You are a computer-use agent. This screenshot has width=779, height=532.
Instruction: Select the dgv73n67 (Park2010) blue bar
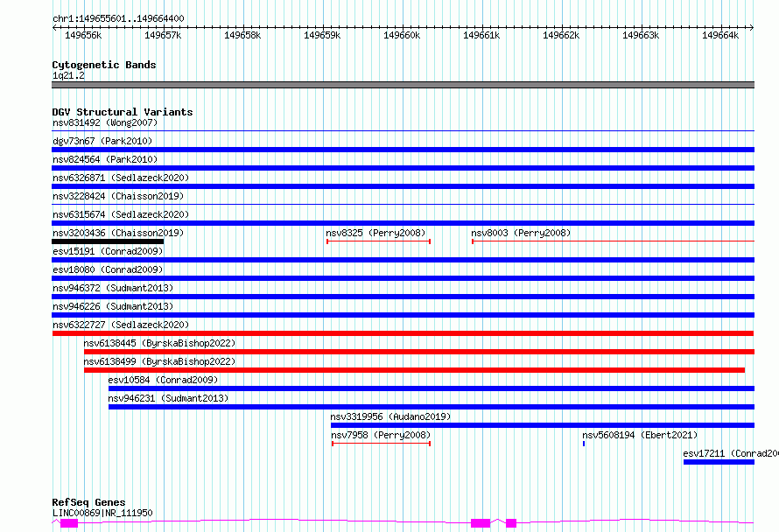[x=403, y=150]
